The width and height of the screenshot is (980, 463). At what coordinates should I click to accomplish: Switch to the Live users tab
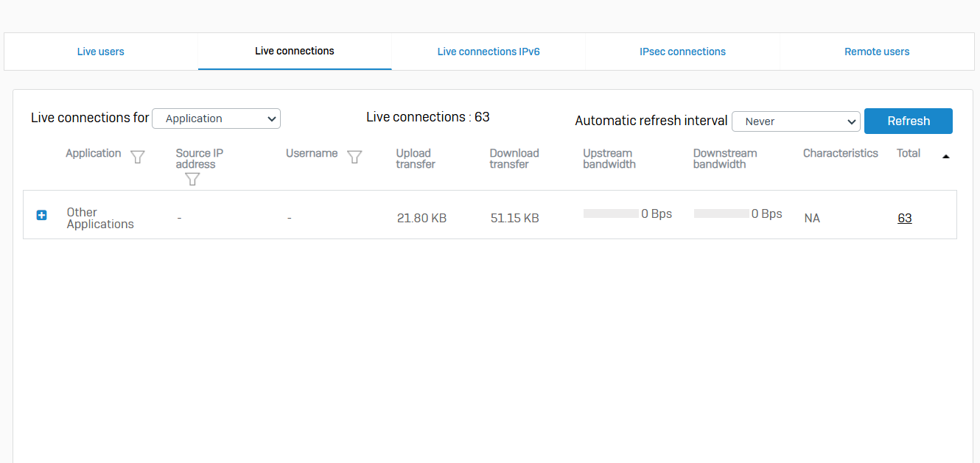tap(101, 52)
